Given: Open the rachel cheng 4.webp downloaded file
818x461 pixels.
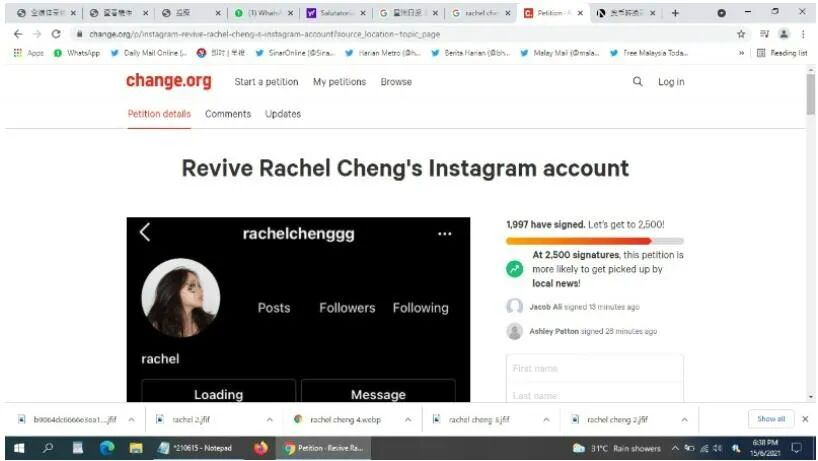Looking at the screenshot, I should pyautogui.click(x=344, y=419).
